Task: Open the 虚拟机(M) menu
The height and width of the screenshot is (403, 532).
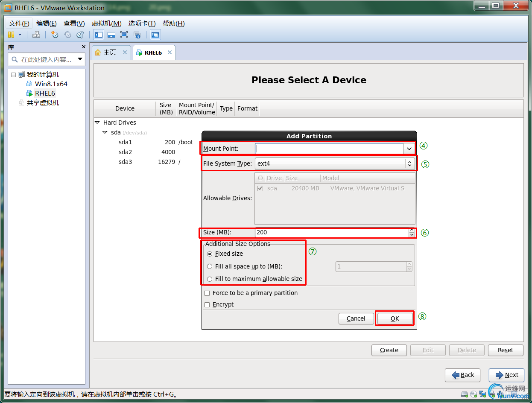Action: pos(107,23)
